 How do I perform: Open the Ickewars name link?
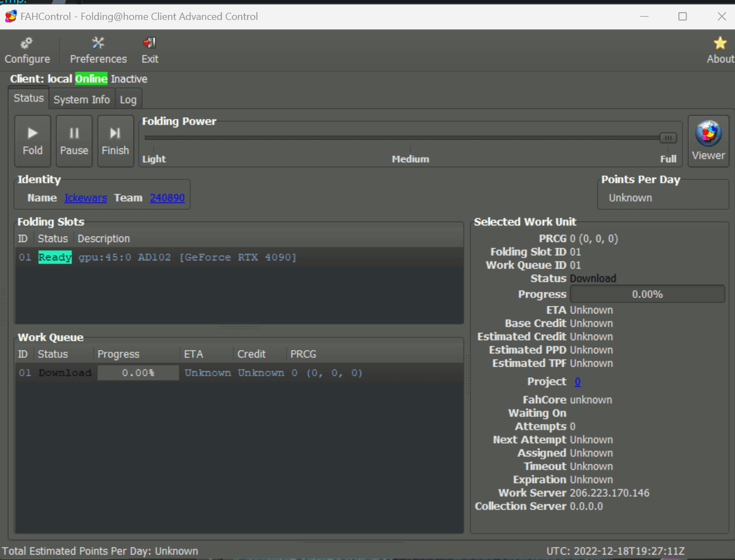coord(85,198)
